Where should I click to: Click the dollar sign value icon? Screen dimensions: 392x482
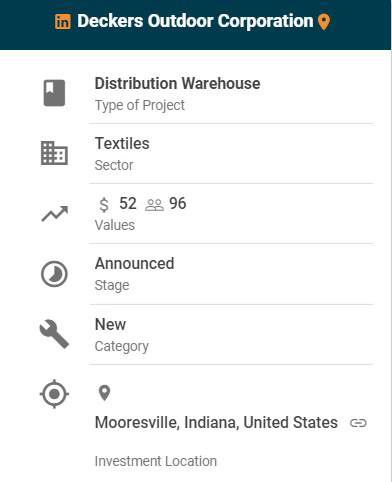(x=104, y=204)
